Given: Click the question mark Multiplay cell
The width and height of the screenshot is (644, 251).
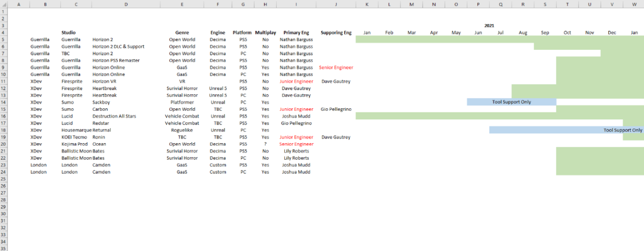Looking at the screenshot, I should click(x=265, y=144).
